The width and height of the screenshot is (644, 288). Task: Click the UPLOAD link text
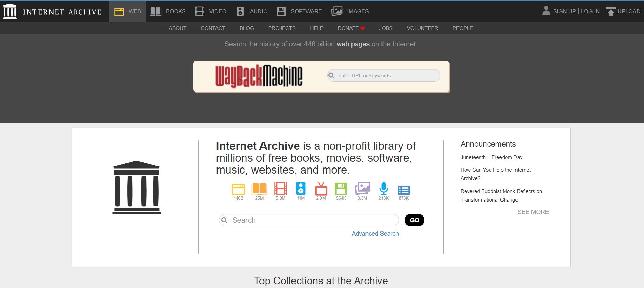tap(629, 11)
